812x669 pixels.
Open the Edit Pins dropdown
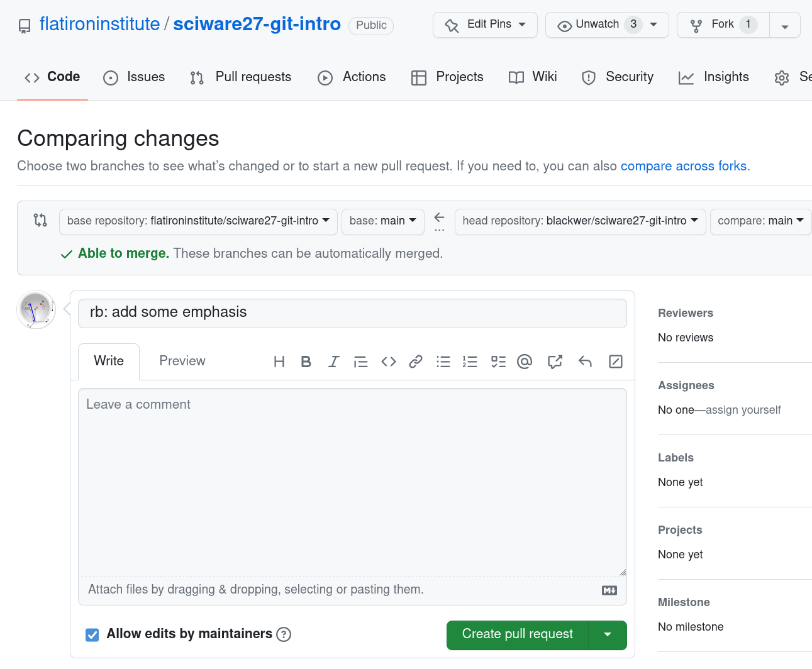point(485,25)
